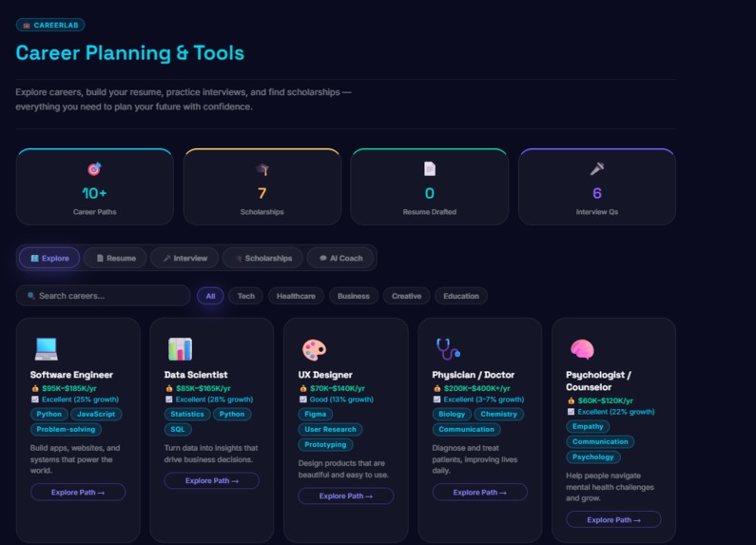Image resolution: width=756 pixels, height=545 pixels.
Task: Click the UX Designer card title
Action: tap(325, 375)
